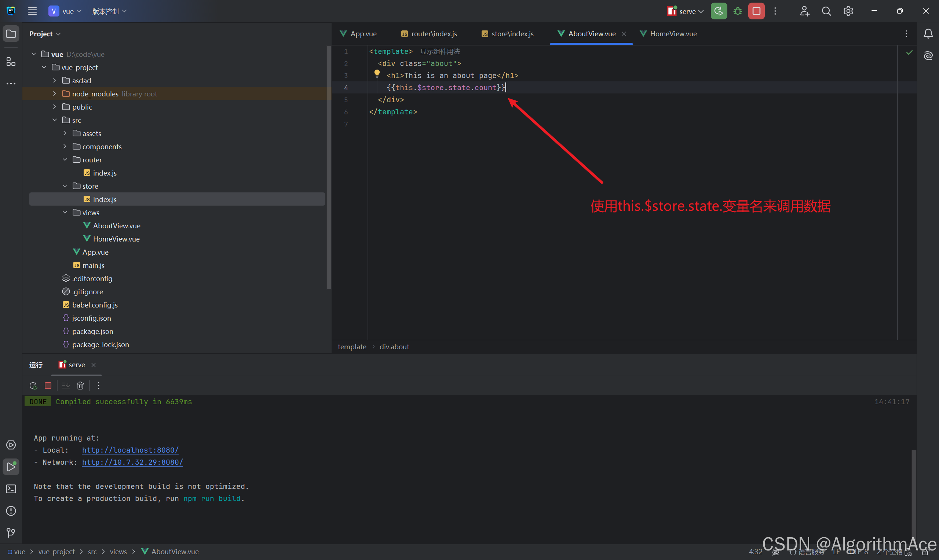Toggle the Run tool window button
Image resolution: width=939 pixels, height=560 pixels.
pos(11,467)
